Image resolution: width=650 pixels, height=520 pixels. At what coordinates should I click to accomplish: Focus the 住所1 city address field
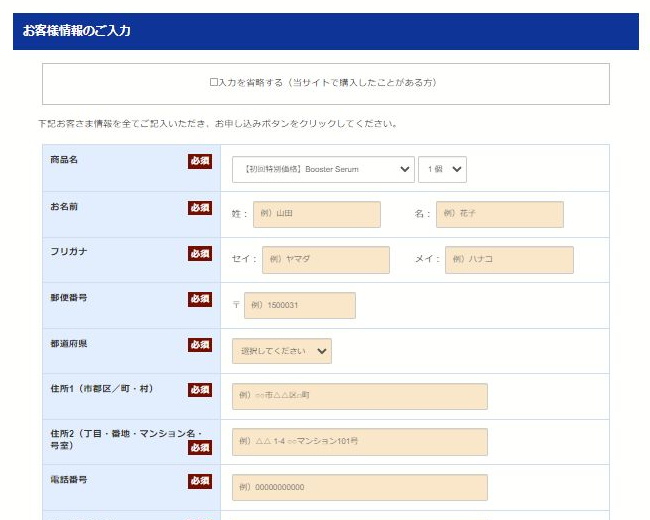click(x=359, y=396)
